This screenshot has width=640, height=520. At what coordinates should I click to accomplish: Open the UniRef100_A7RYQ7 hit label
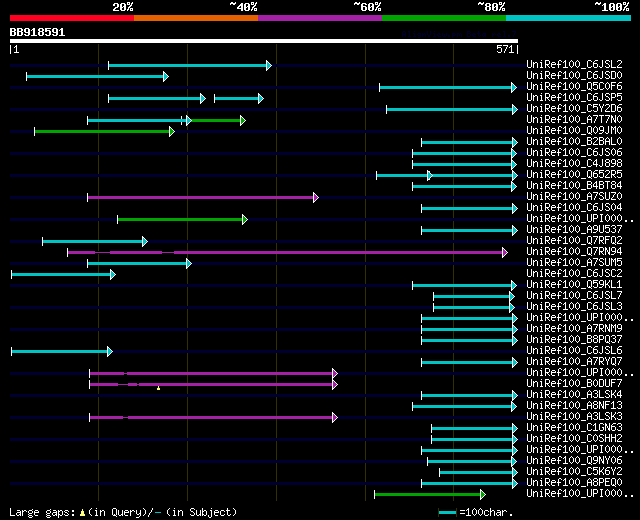click(574, 362)
